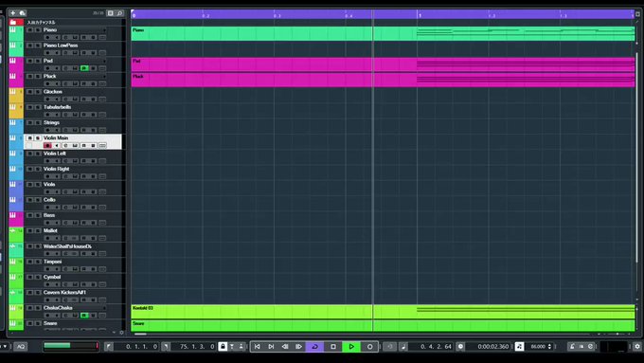Viewport: 644px width, 363px height.
Task: Solo the Timpani track
Action: (38, 262)
